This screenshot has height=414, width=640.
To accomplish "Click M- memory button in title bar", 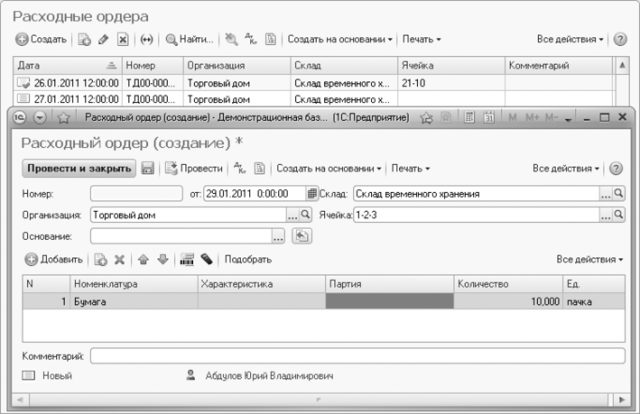I will [x=551, y=117].
